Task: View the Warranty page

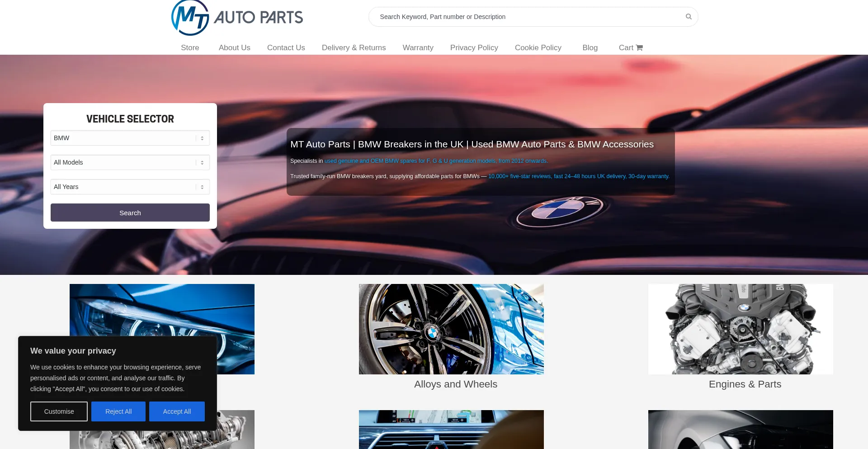Action: point(418,47)
